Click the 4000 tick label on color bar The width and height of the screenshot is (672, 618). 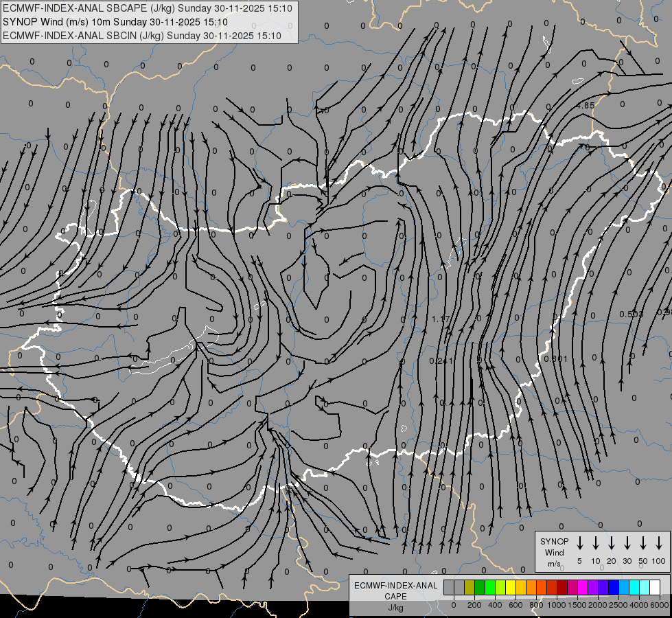[639, 605]
